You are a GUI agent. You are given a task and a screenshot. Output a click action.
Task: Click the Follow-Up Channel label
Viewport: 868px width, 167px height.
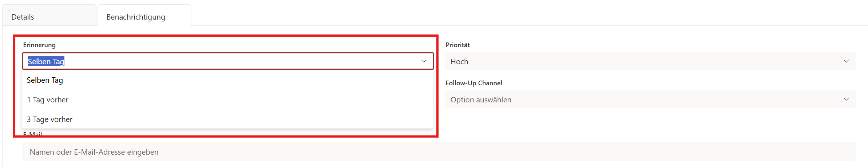(x=473, y=83)
